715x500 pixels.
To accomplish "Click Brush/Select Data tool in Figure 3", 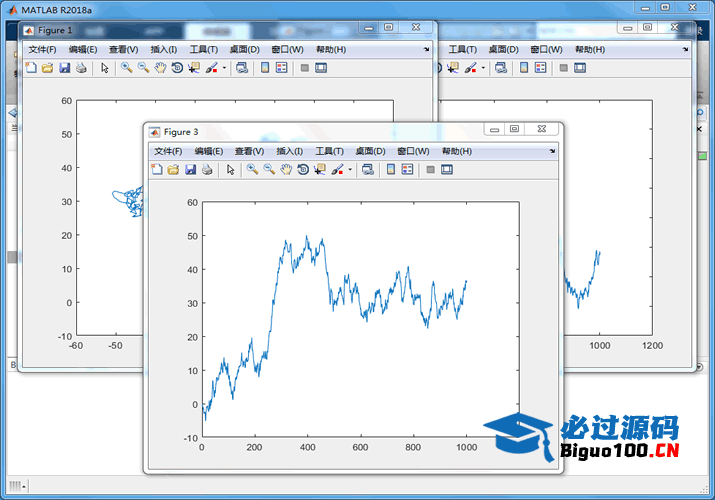I will coord(337,170).
